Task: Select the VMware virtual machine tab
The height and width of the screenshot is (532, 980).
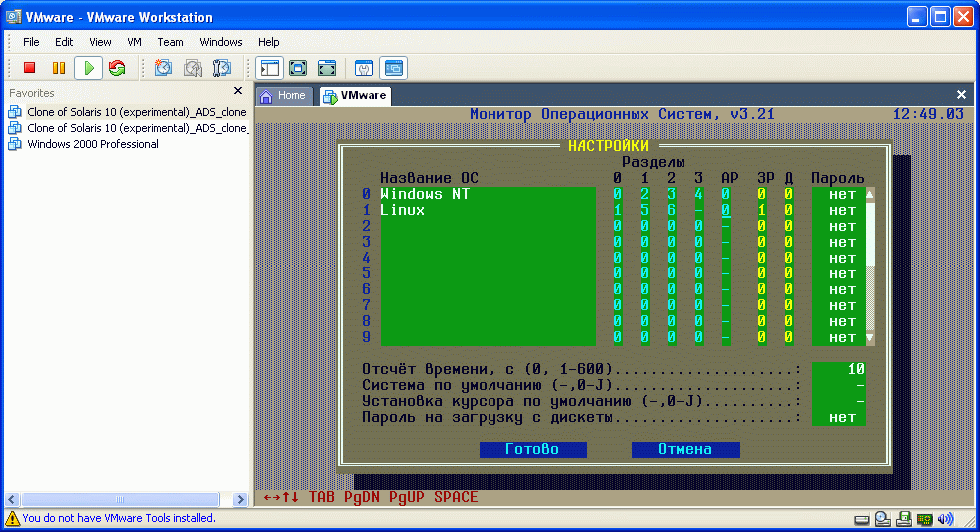Action: click(355, 96)
